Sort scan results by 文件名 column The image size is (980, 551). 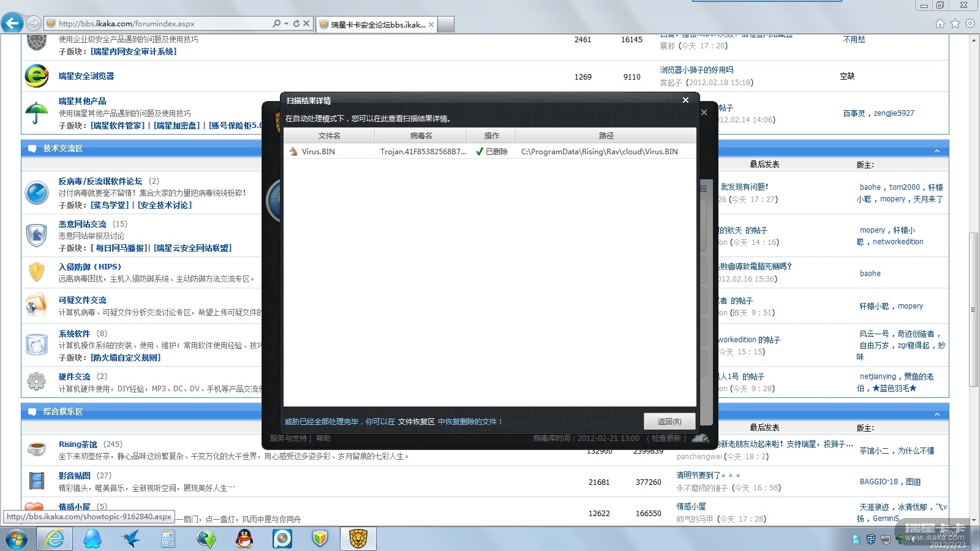(x=329, y=135)
